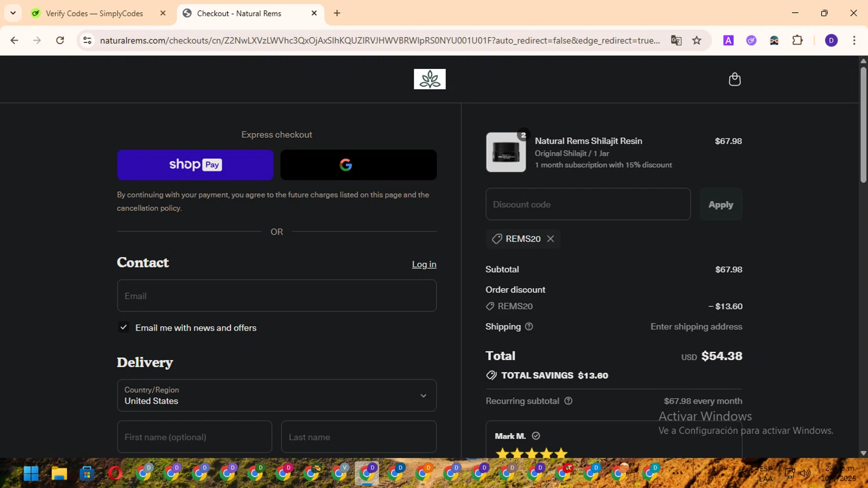Open Microsoft Store from taskbar
Screen dimensions: 868x488
87,474
